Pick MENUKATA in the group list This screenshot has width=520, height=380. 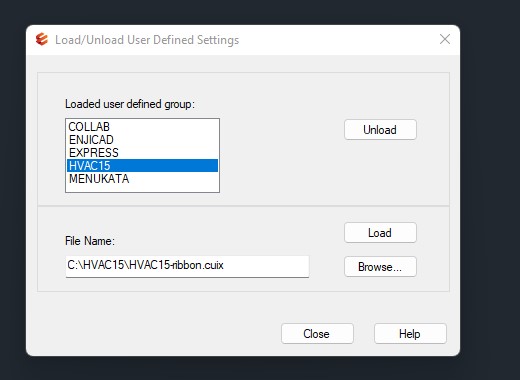point(142,179)
